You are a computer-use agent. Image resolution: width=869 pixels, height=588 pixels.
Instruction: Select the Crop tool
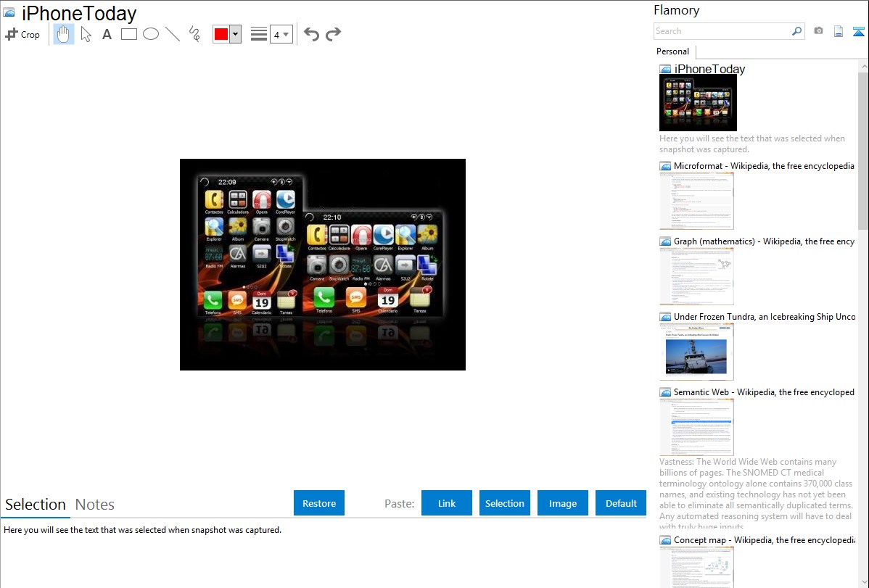22,34
